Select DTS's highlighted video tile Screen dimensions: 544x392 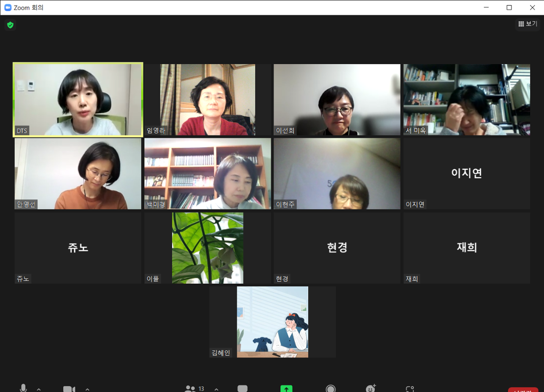78,99
